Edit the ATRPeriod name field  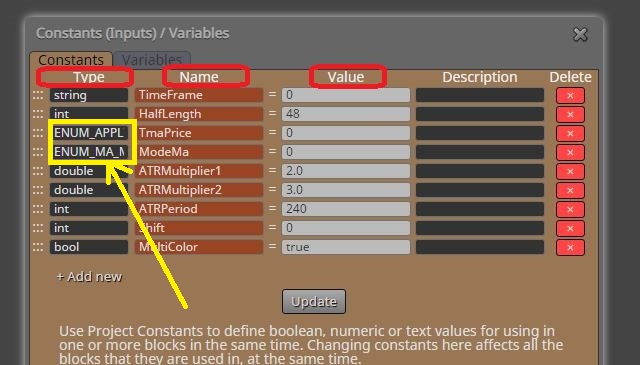199,209
